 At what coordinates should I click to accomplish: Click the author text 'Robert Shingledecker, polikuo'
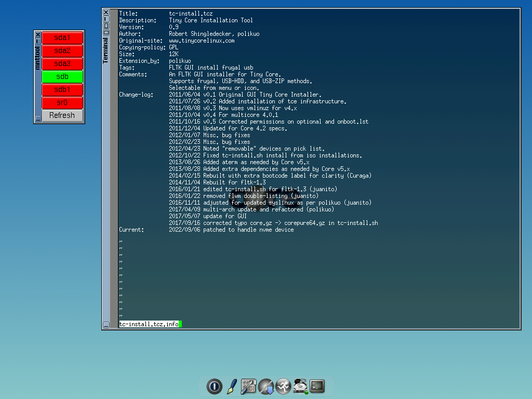(214, 34)
